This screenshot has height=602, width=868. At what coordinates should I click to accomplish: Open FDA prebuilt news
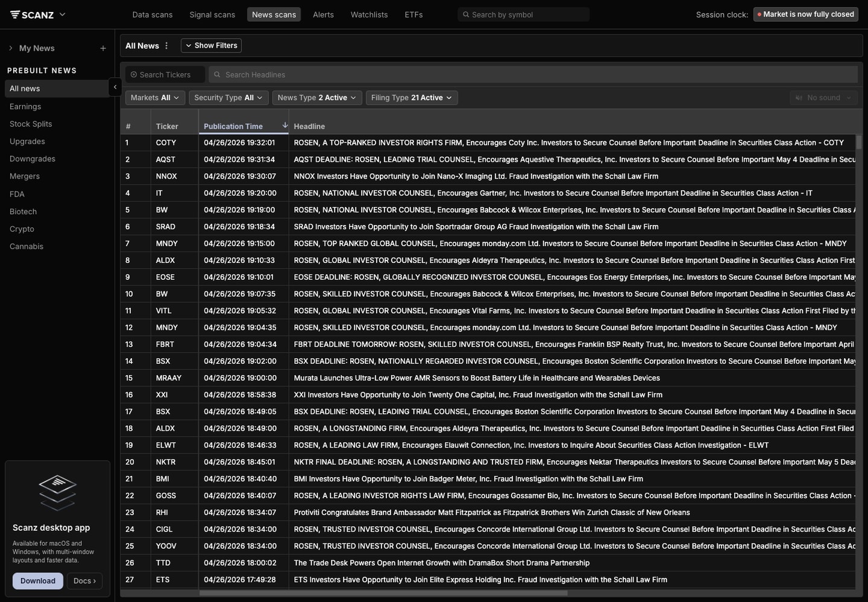pos(17,194)
